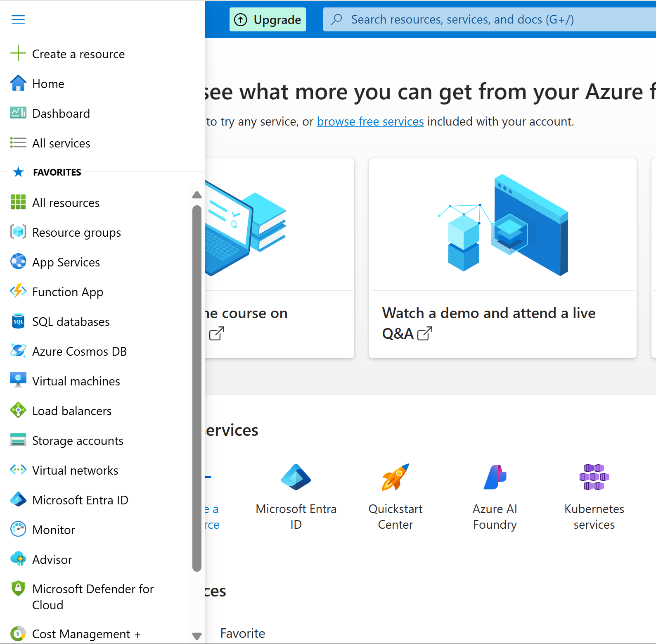Collapse the portal hamburger menu
This screenshot has height=644, width=656.
coord(18,19)
